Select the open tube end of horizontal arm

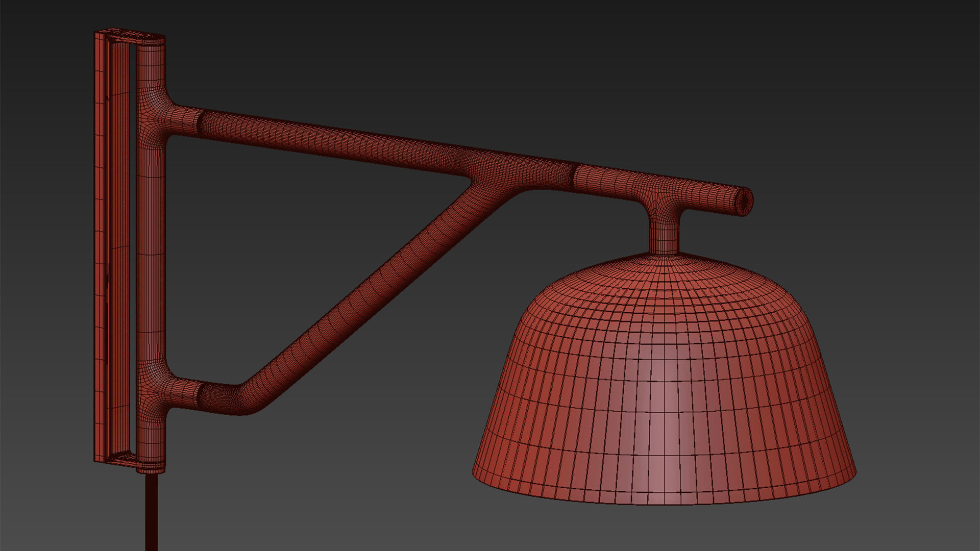click(746, 203)
